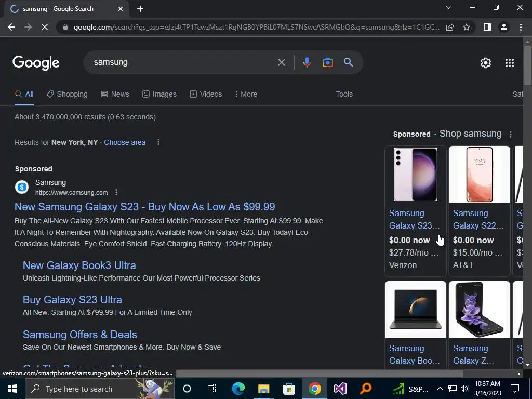Click the vertical page scrollbar thumb
This screenshot has height=399, width=532.
click(x=527, y=64)
